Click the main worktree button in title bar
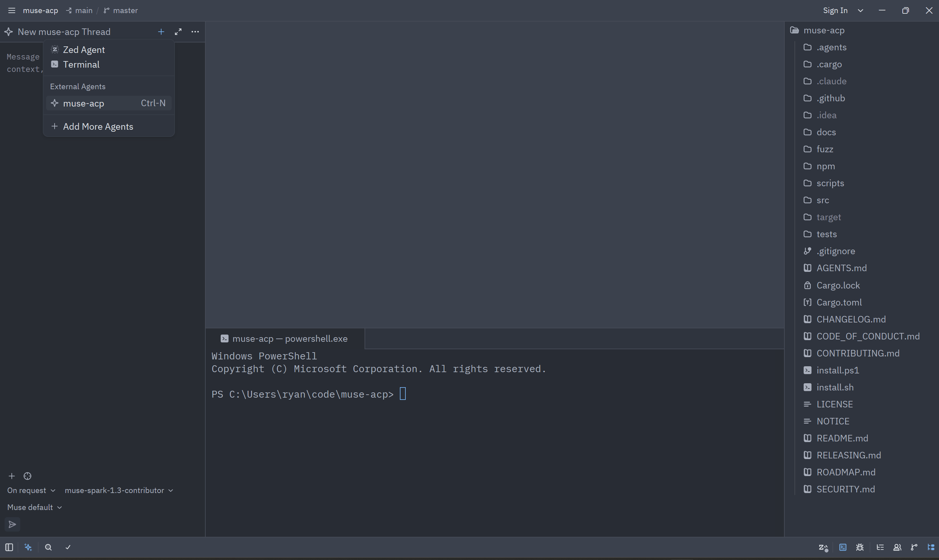939x560 pixels. 79,10
